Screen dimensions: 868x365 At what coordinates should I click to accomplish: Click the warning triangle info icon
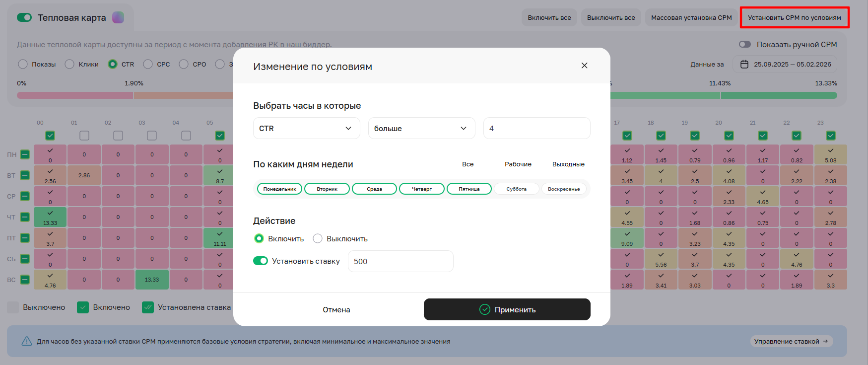coord(26,341)
